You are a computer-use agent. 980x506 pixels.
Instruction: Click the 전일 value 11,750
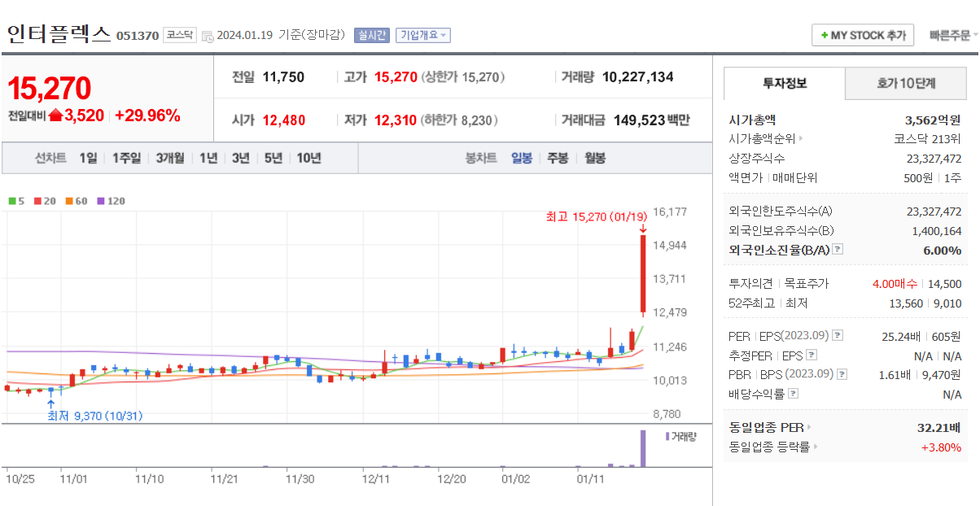283,77
